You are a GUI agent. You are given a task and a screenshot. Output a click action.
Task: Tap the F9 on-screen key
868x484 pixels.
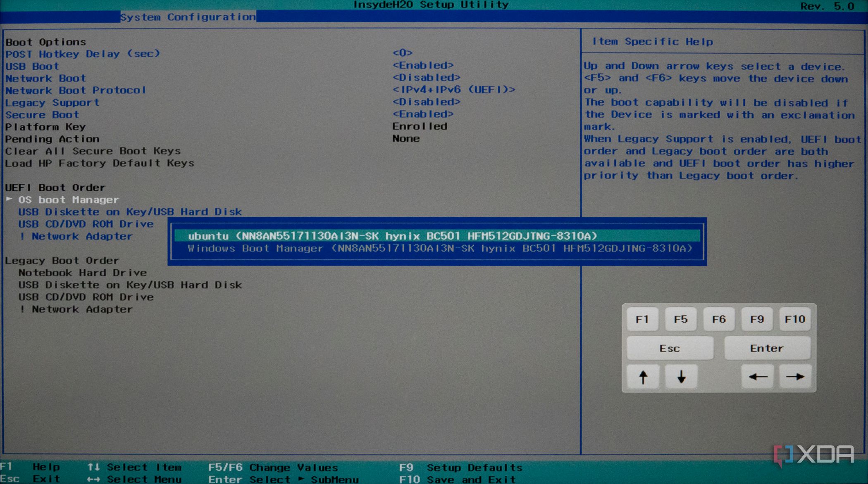point(757,319)
